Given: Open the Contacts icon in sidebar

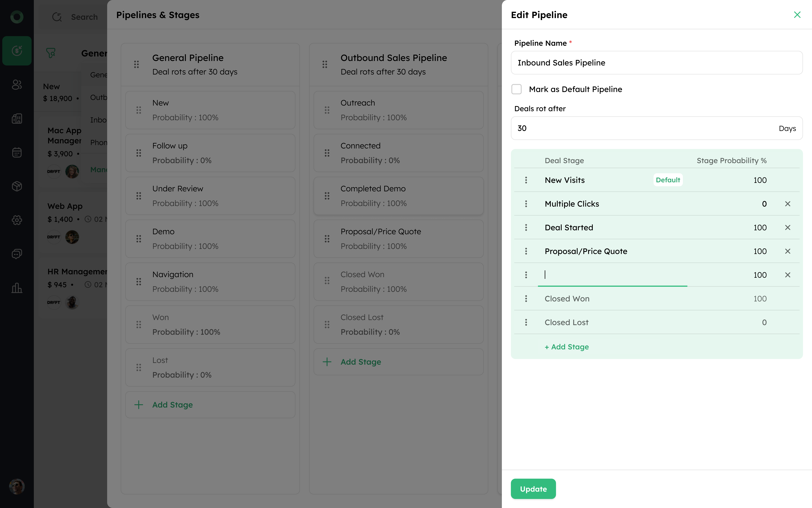Looking at the screenshot, I should [17, 85].
